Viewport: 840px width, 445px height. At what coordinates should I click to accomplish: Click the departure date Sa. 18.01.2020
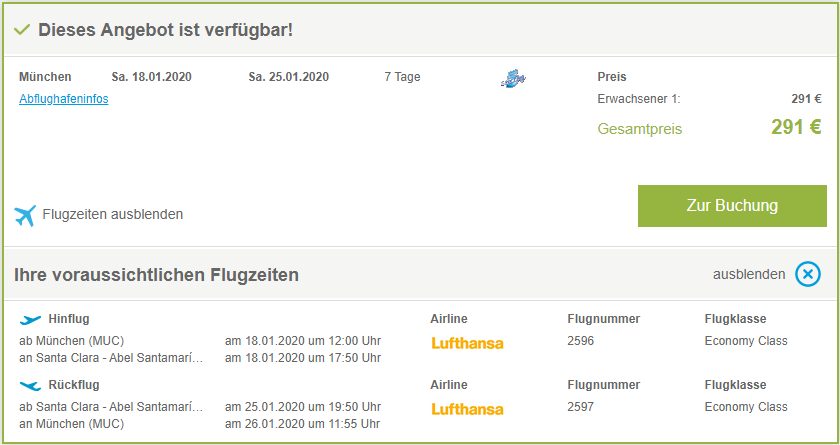tap(151, 77)
